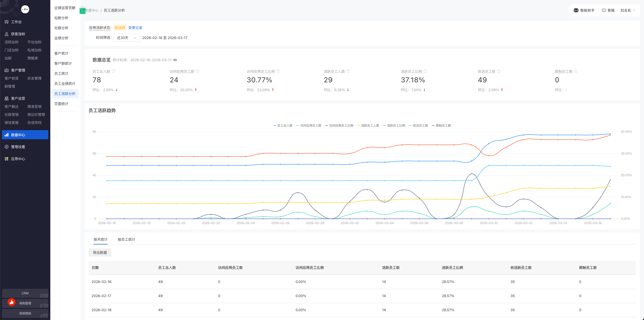The width and height of the screenshot is (644, 320).
Task: Click the green refresh icon near breadcrumb
Action: (83, 11)
